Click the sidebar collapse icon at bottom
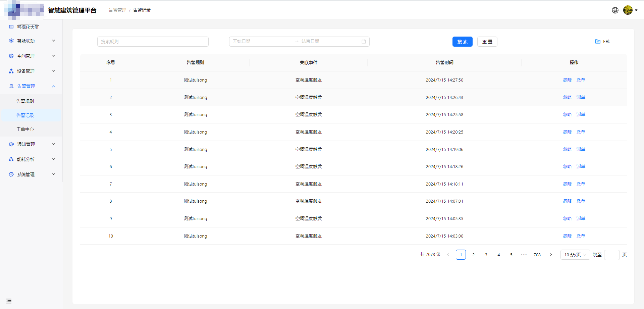The height and width of the screenshot is (309, 644). 9,301
